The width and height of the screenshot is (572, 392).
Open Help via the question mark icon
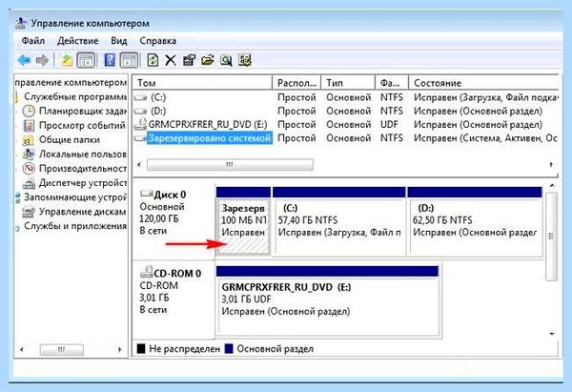[110, 60]
